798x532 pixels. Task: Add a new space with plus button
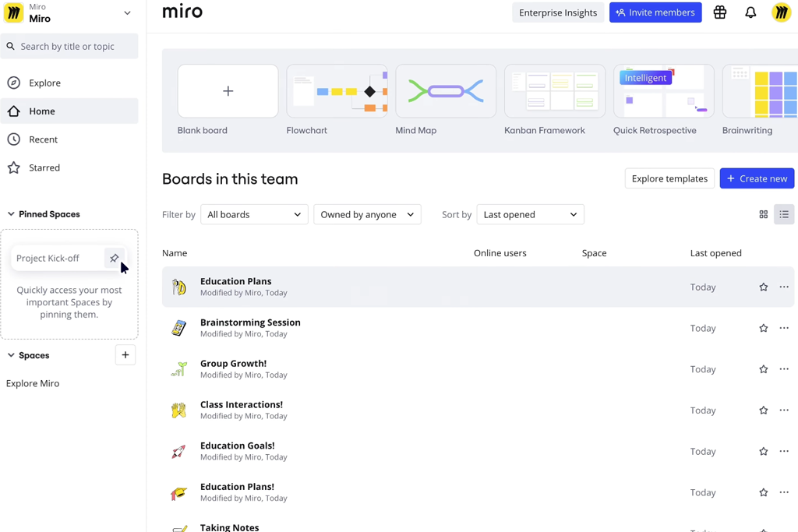[125, 355]
